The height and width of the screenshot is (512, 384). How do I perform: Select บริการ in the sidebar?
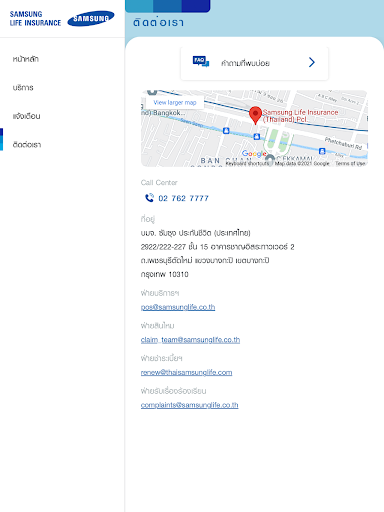click(x=23, y=88)
